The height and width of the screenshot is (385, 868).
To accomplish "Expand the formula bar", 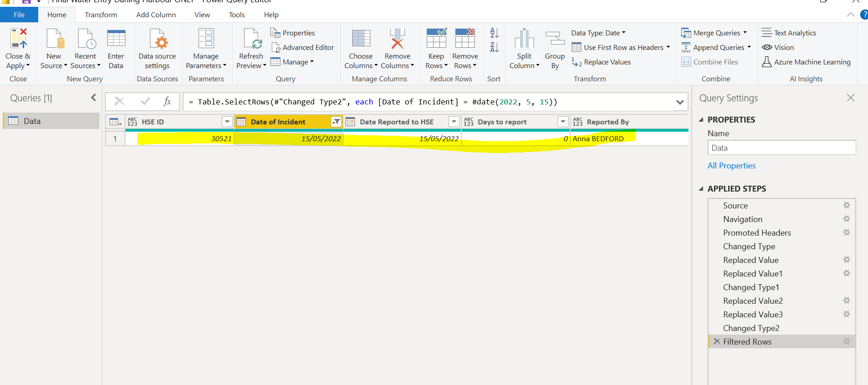I will [680, 102].
